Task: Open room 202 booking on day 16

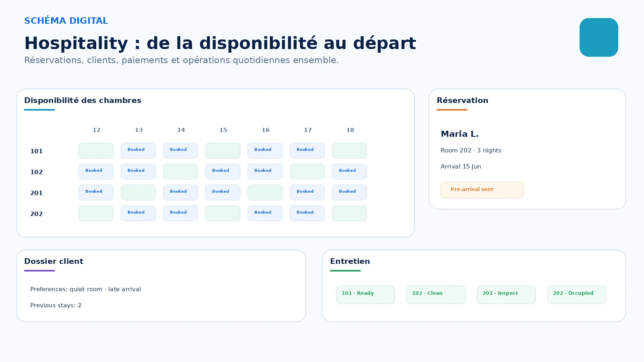Action: 265,213
